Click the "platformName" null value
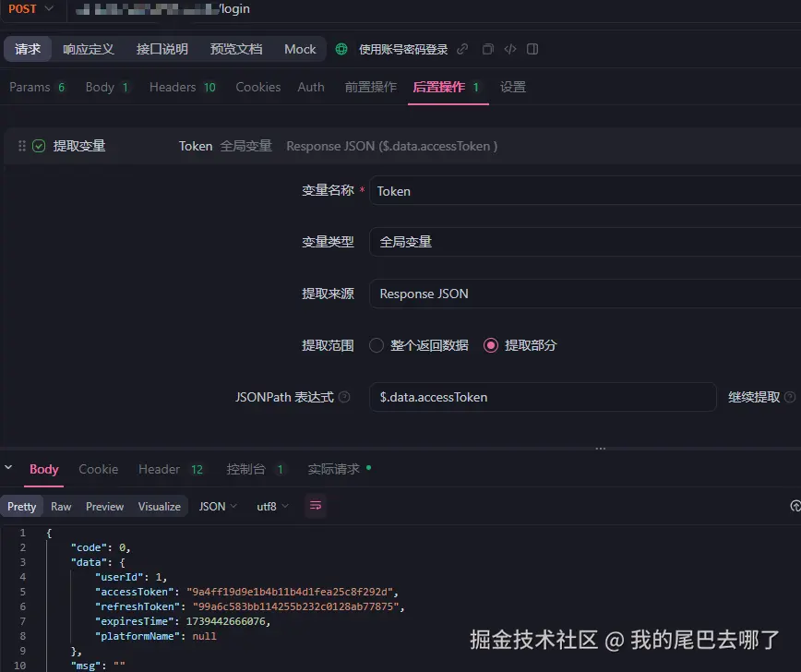The width and height of the screenshot is (801, 672). point(204,636)
